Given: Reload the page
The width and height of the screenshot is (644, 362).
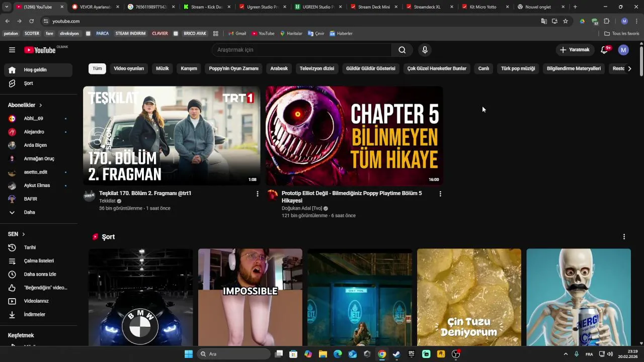Looking at the screenshot, I should tap(31, 21).
